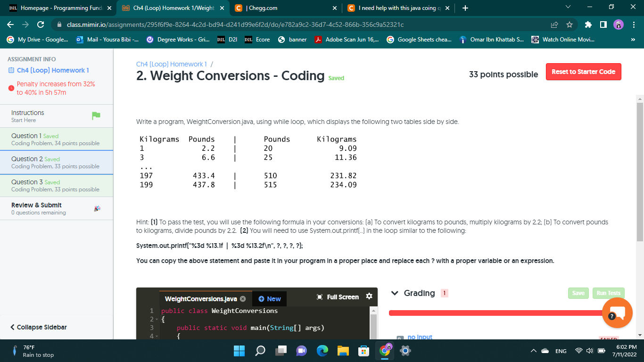Open the Chrome three-dot menu
This screenshot has height=362, width=644.
pyautogui.click(x=634, y=25)
